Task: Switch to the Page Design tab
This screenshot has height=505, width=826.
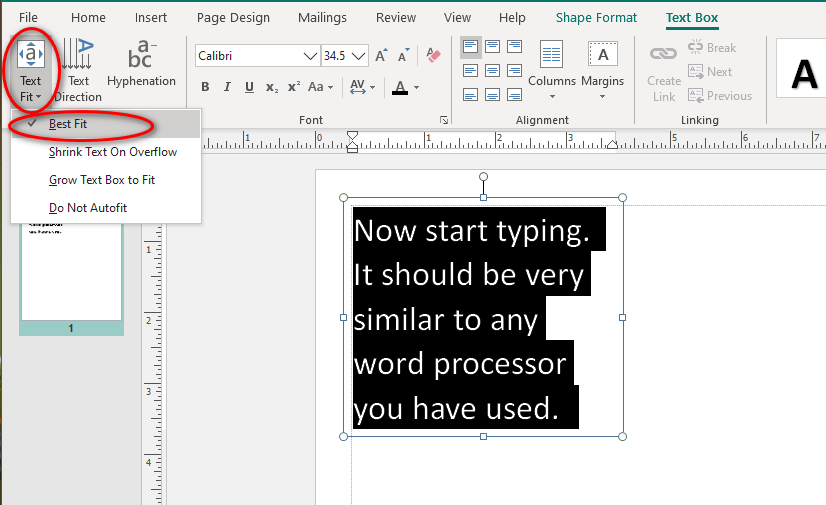Action: tap(233, 18)
